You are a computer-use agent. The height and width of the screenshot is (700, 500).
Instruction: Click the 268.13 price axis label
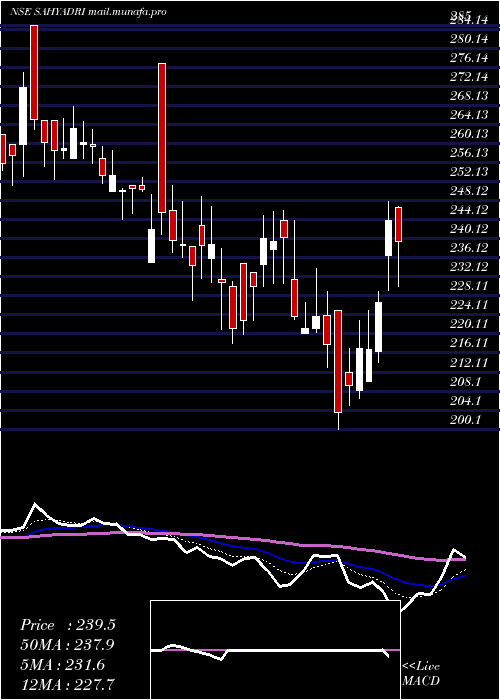[x=469, y=96]
